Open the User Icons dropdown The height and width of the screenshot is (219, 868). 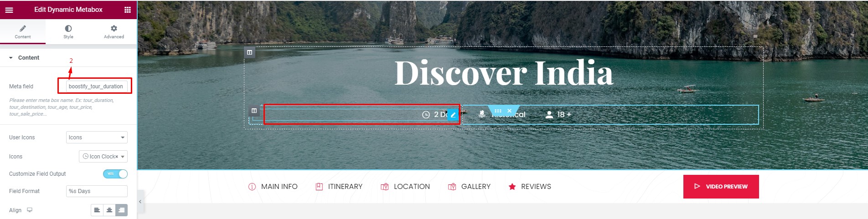click(97, 138)
